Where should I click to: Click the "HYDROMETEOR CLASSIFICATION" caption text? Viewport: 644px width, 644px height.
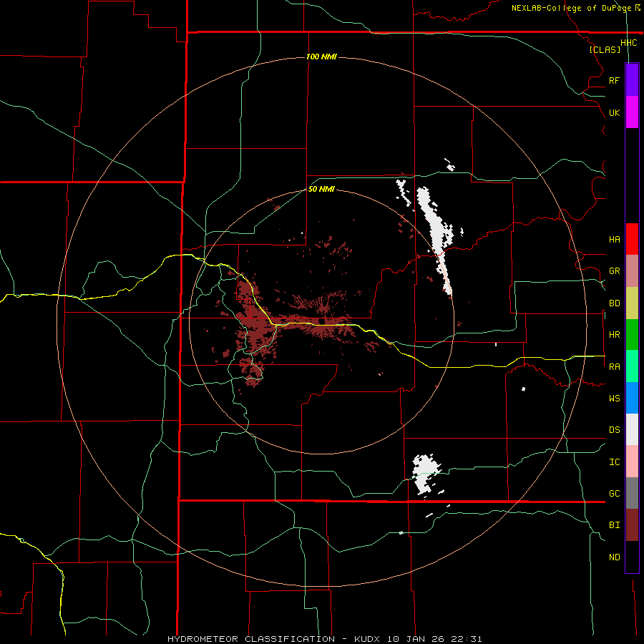coord(251,639)
